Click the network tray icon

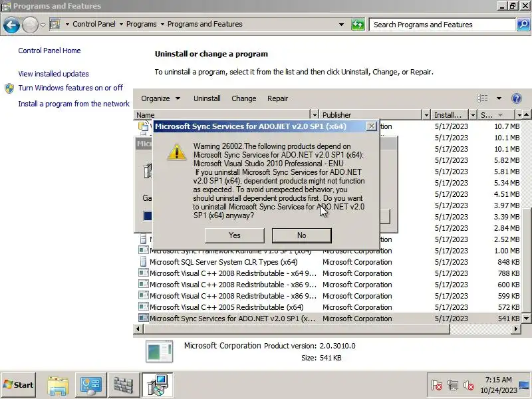453,385
